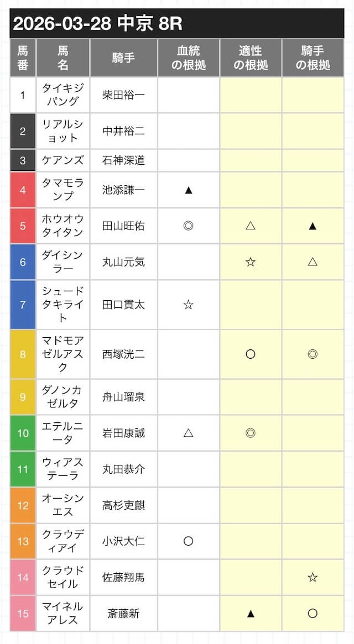Click the ◎ mark in ホウオウタイタン's 血統 cell
The width and height of the screenshot is (354, 644).
coord(188,226)
